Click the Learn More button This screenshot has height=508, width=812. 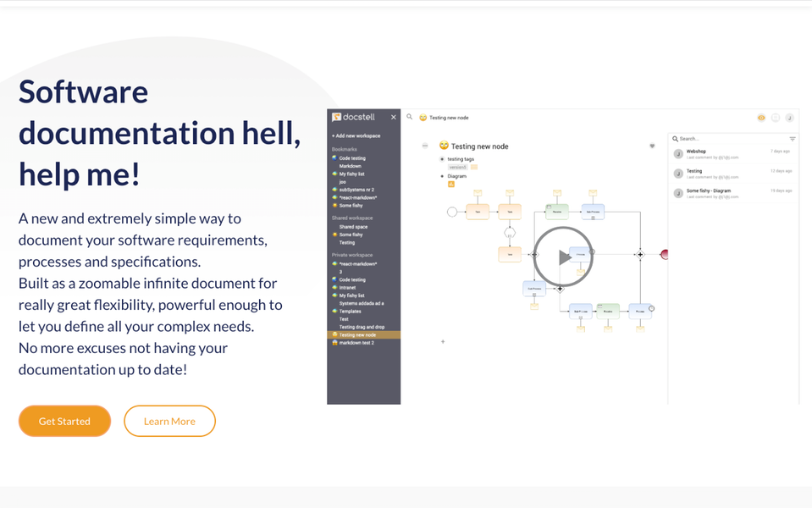(x=169, y=421)
